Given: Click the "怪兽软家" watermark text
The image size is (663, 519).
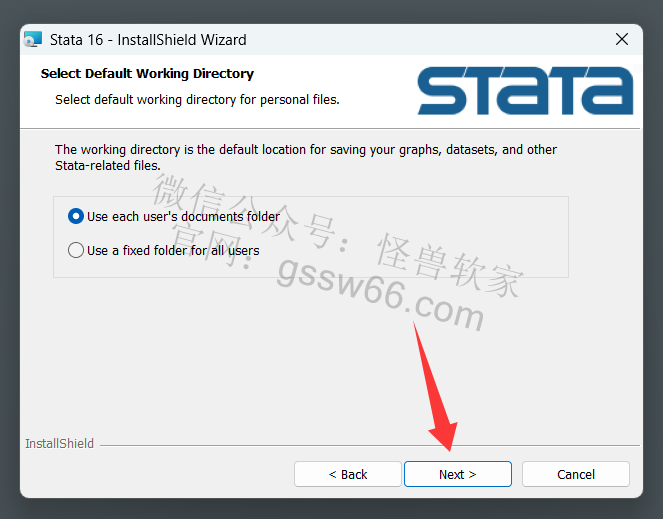Looking at the screenshot, I should [x=450, y=265].
